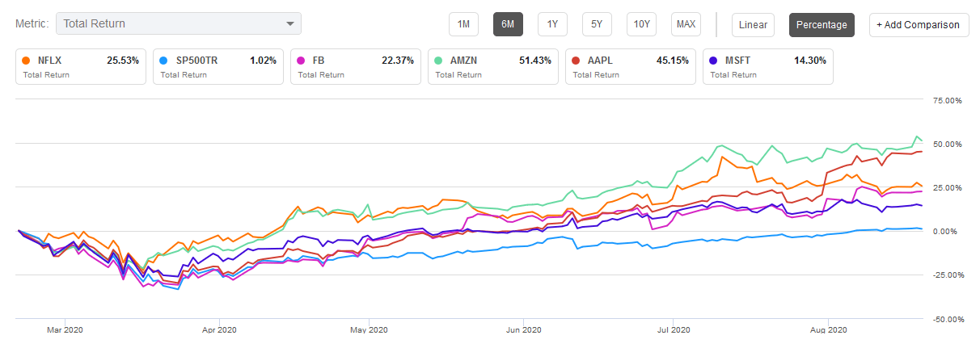980x348 pixels.
Task: Click the magenta FB color dot
Action: [x=302, y=61]
